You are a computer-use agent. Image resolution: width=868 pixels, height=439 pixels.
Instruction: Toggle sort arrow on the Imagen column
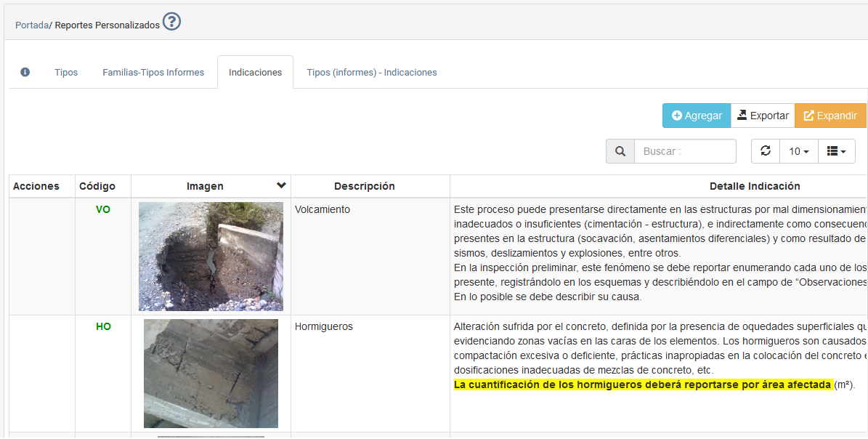coord(281,186)
